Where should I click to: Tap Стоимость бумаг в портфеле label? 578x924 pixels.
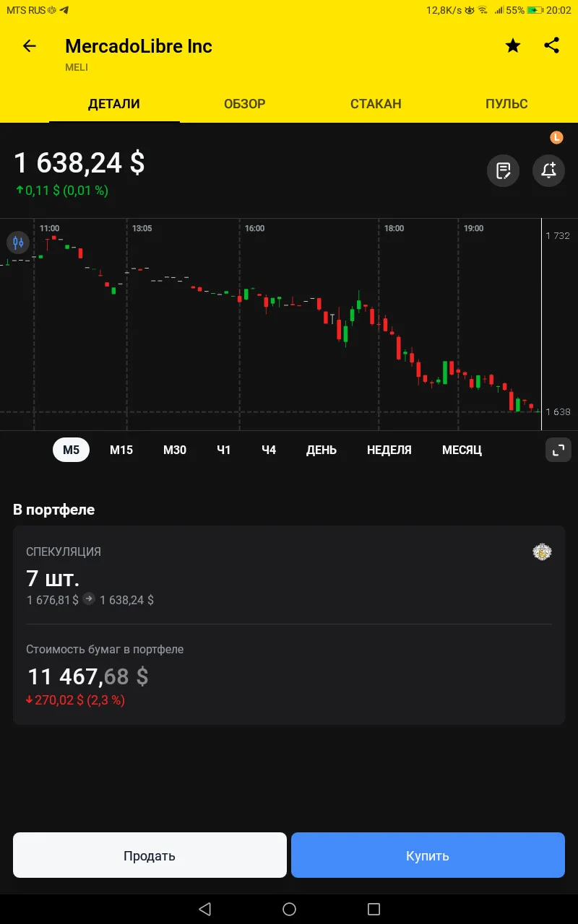click(x=105, y=649)
